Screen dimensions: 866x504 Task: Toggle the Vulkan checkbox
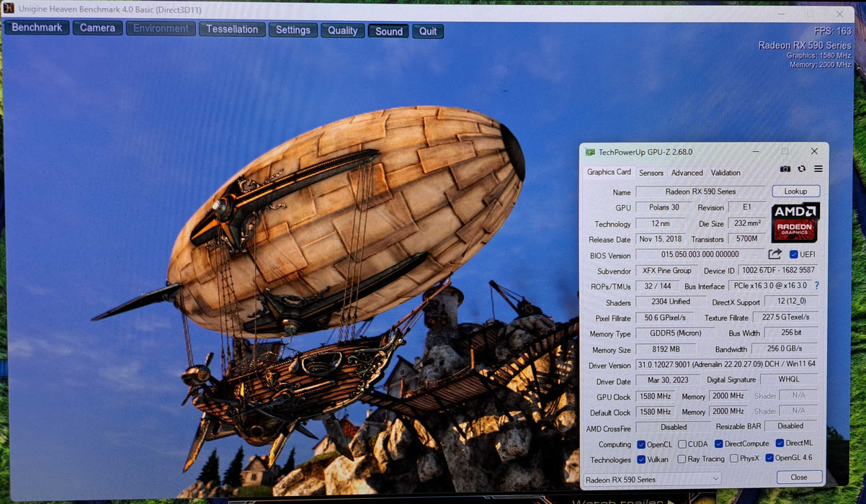coord(641,459)
